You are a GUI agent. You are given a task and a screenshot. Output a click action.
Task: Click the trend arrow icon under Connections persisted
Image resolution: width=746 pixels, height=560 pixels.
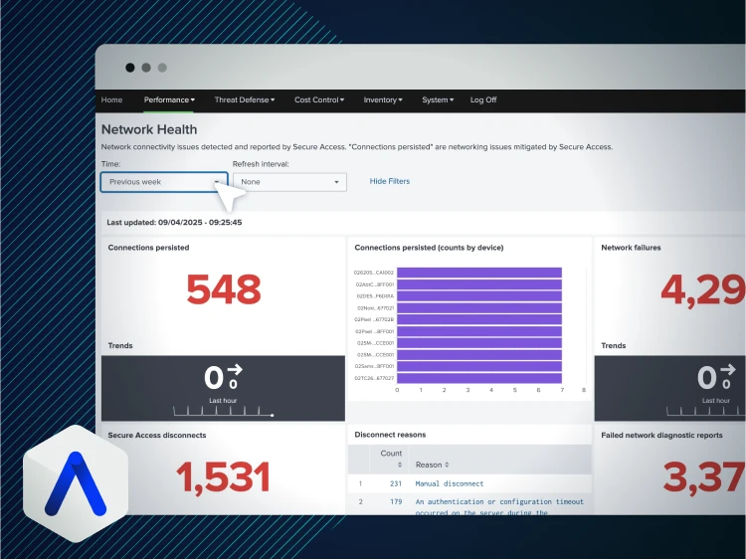(x=235, y=369)
